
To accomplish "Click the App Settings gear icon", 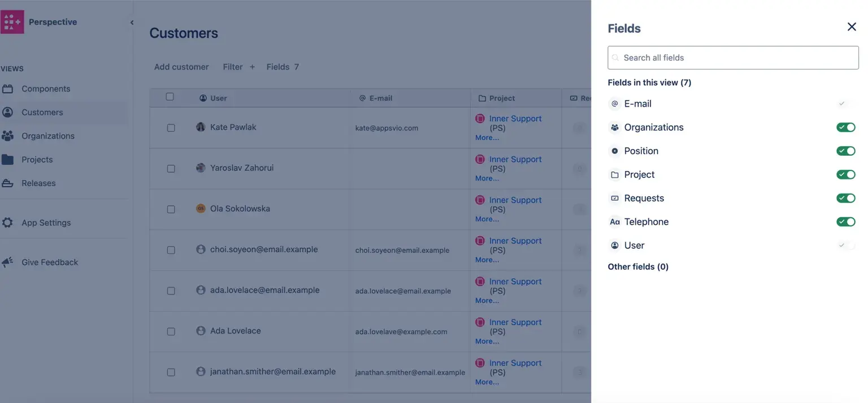I will [x=7, y=223].
